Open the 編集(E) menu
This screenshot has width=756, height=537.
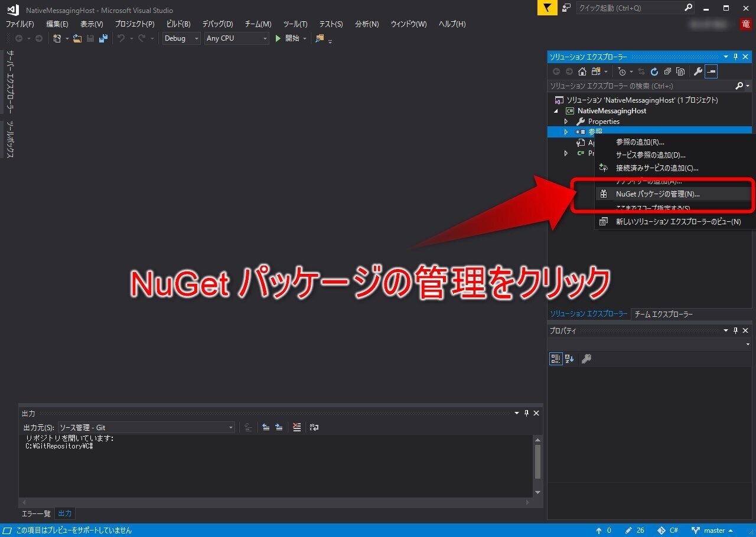(57, 24)
